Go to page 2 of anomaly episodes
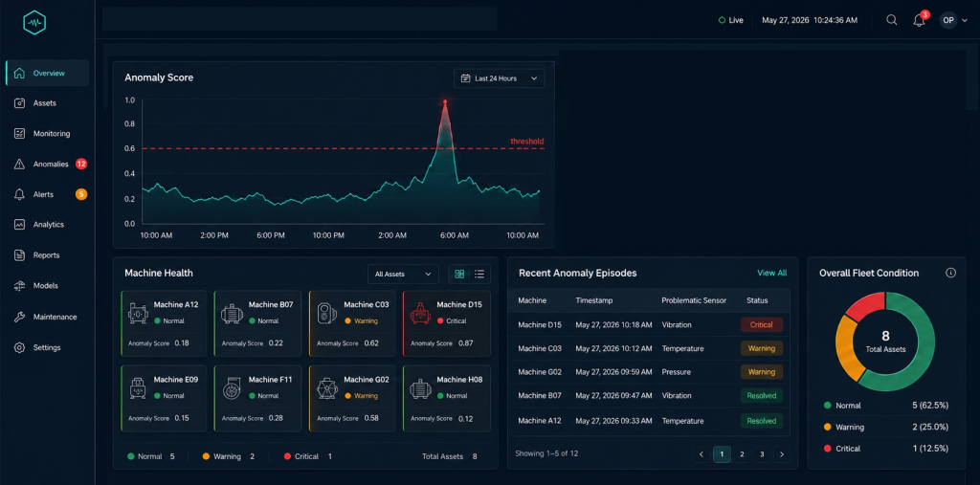980x485 pixels. (742, 454)
